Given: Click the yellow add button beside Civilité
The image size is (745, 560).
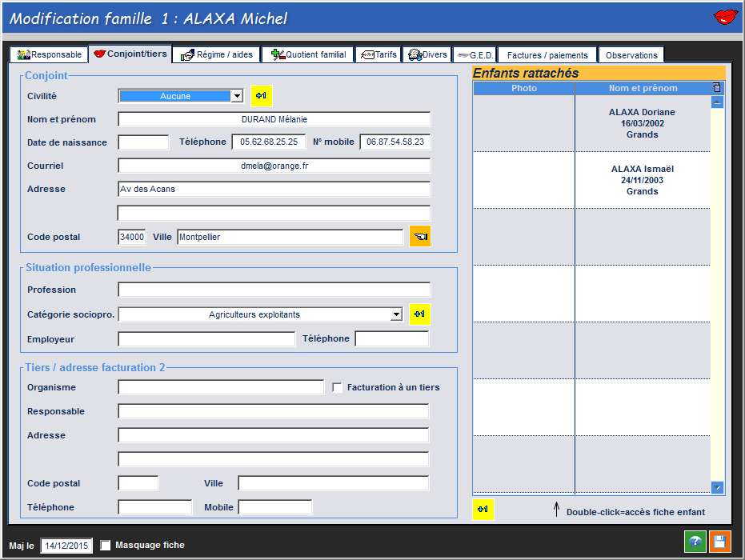Looking at the screenshot, I should tap(261, 96).
